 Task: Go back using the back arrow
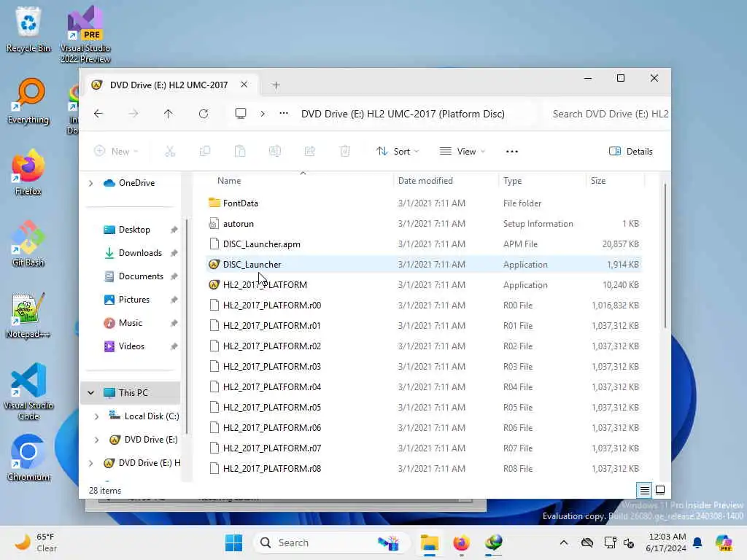click(98, 114)
